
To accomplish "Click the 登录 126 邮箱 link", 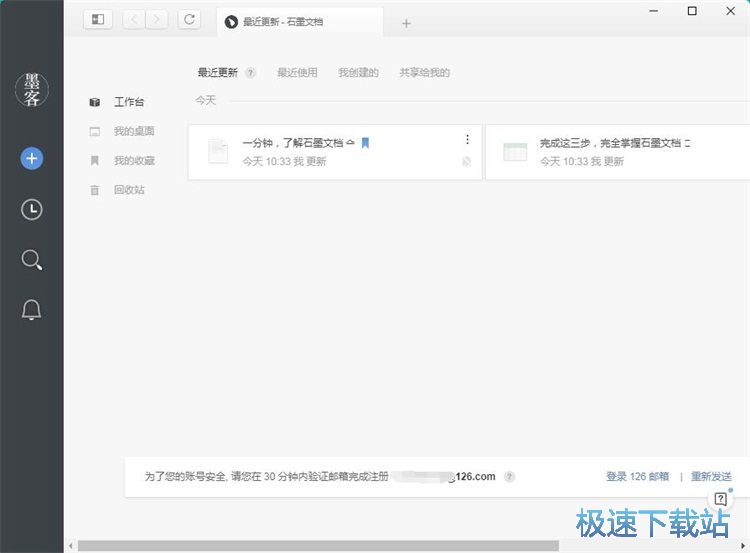I will click(637, 477).
